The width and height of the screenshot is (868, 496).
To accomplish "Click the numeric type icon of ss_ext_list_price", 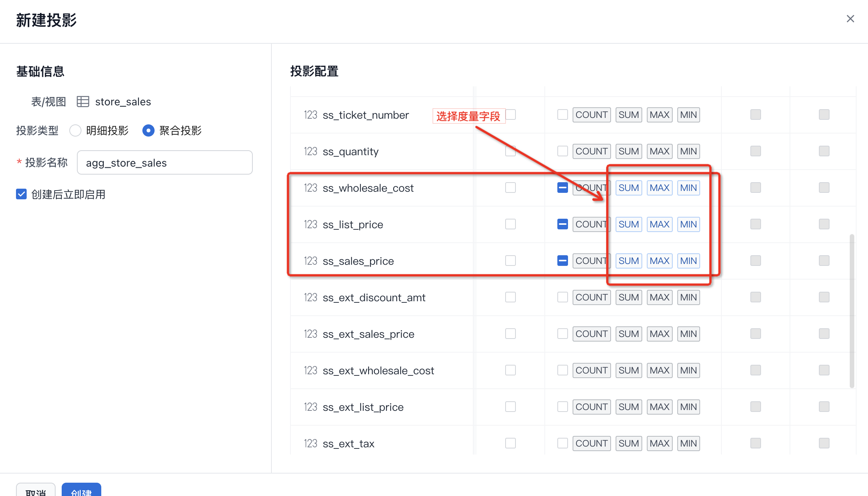I will point(310,407).
